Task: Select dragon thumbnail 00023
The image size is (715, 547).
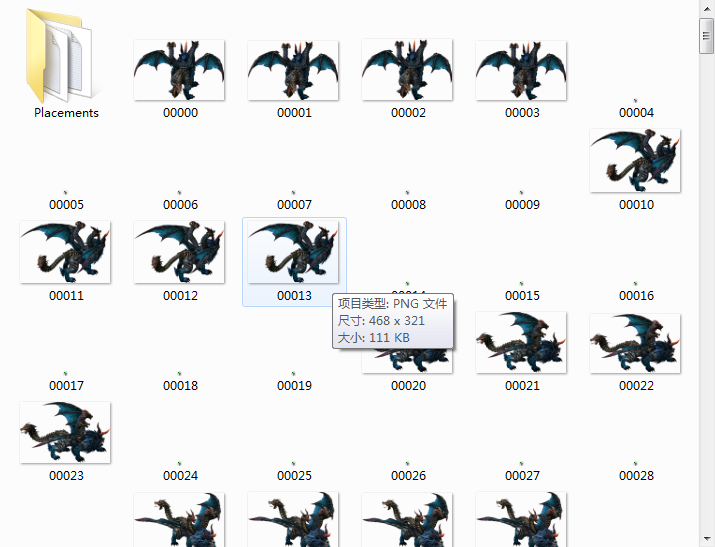Action: click(65, 432)
